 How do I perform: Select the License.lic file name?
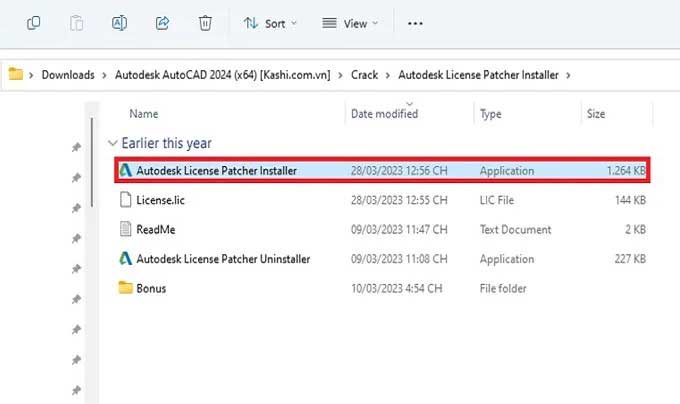(160, 200)
